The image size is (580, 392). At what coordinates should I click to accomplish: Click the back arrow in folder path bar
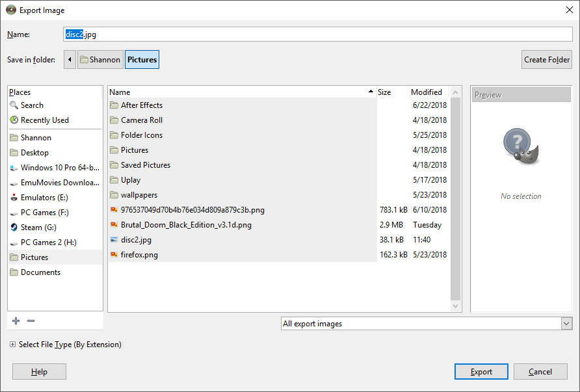[x=70, y=60]
